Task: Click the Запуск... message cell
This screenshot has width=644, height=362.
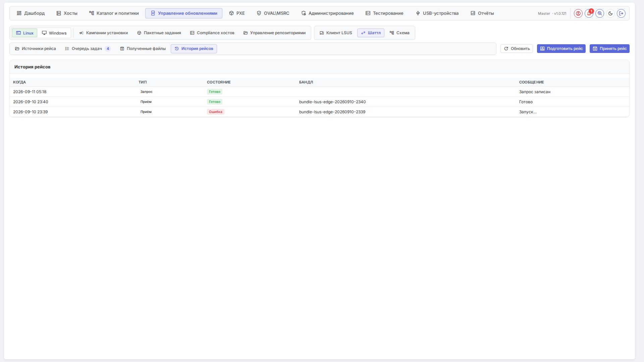Action: [528, 112]
